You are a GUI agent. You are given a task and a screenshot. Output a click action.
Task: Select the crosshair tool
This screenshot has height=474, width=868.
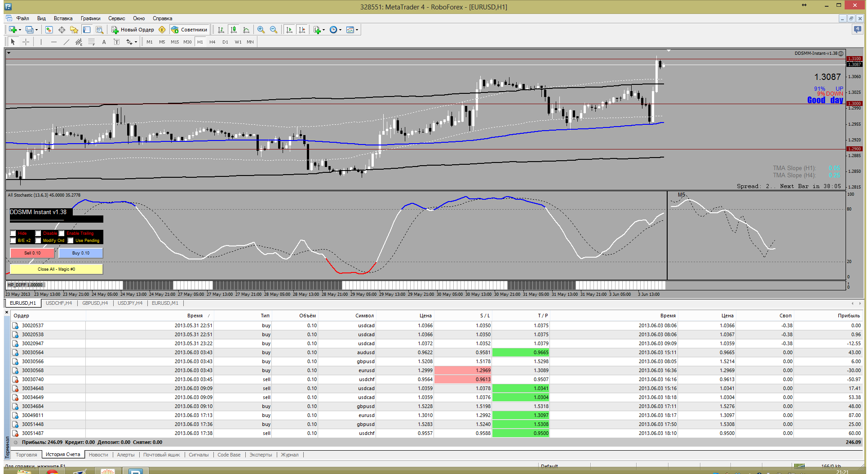click(x=26, y=42)
